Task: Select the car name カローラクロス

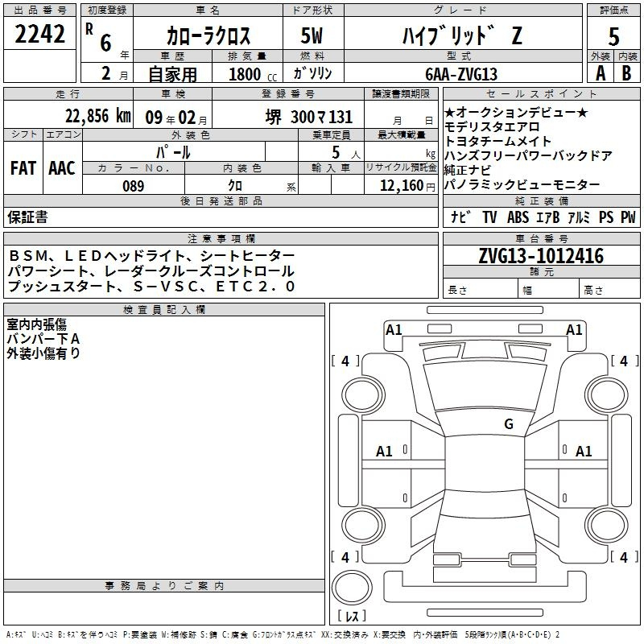Action: [x=208, y=37]
